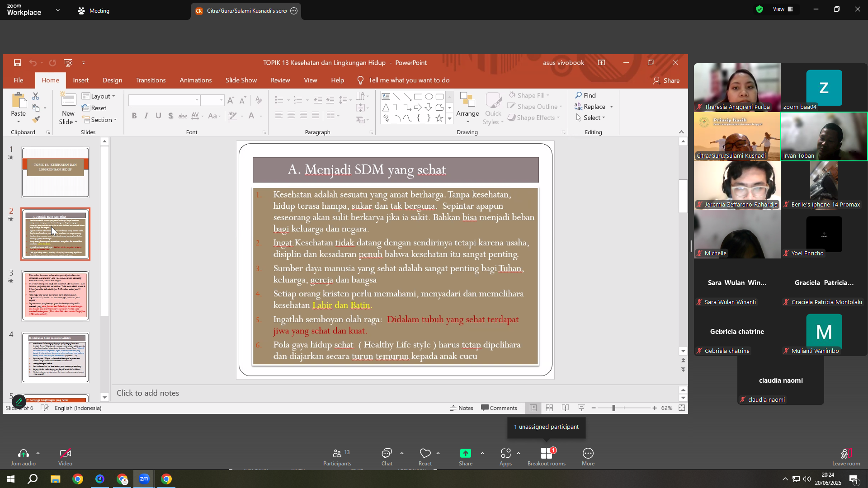Toggle text Shadow formatting
The height and width of the screenshot is (488, 868).
pyautogui.click(x=170, y=116)
